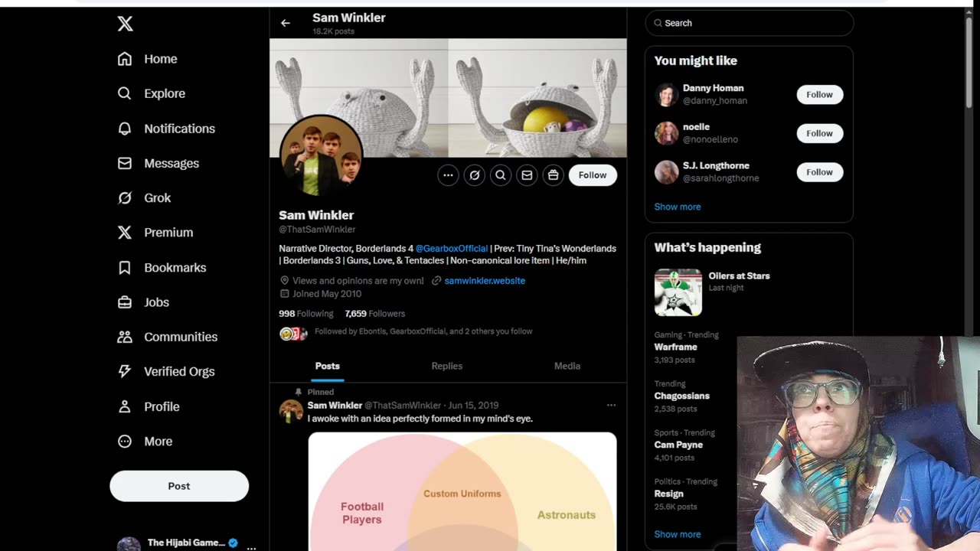Message Sam Winkler envelope icon
Screen dimensions: 980x551
[527, 175]
